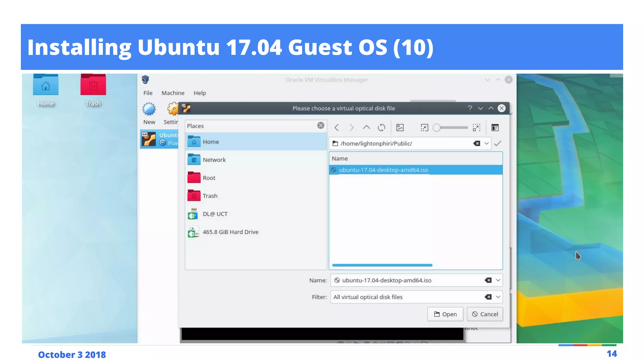644x362 pixels.
Task: Maximize the file chooser dialog
Action: coord(491,108)
